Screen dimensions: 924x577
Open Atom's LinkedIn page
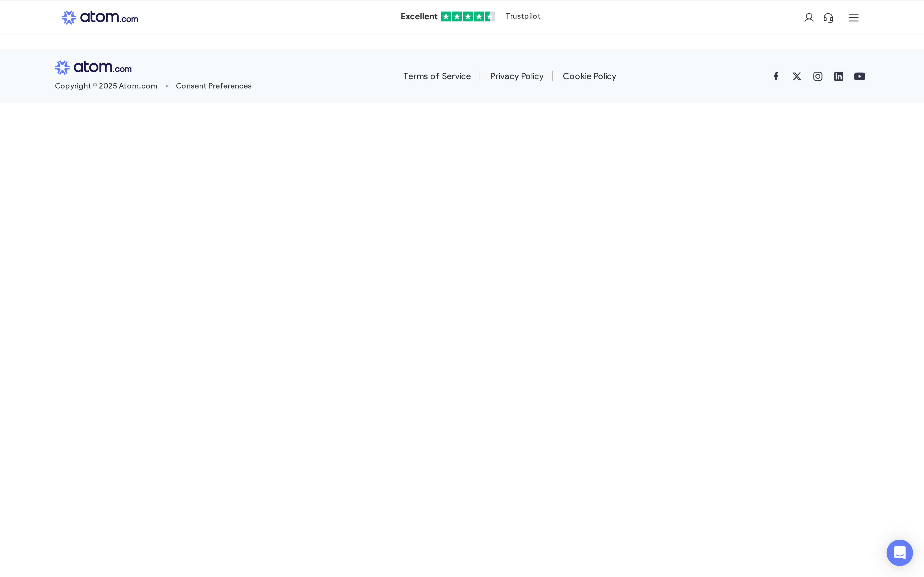[838, 76]
